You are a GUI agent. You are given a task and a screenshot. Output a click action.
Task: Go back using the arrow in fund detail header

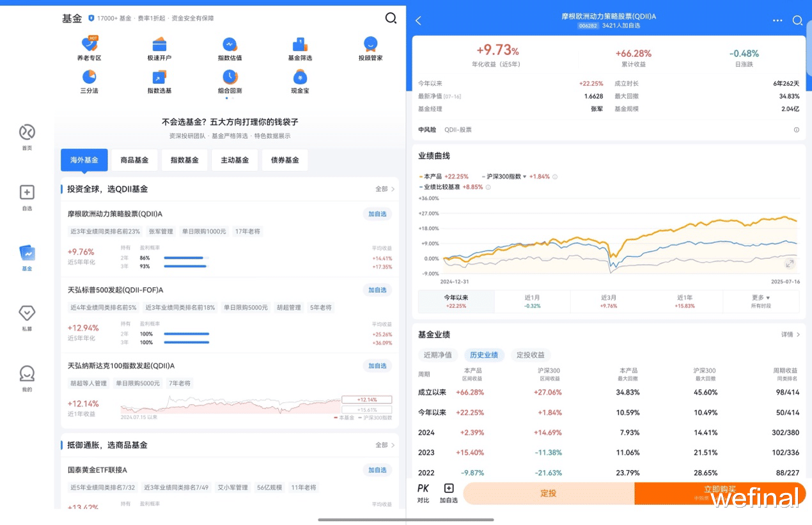click(418, 20)
